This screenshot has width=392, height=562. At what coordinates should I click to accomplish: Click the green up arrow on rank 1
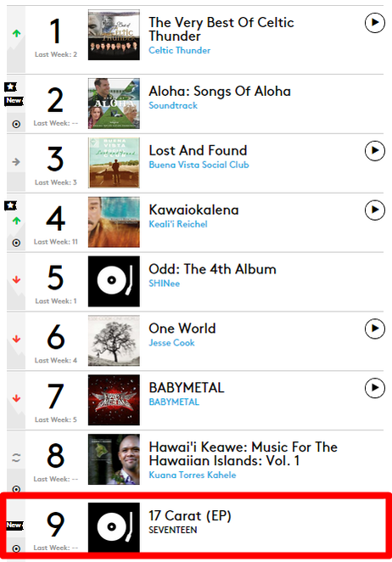point(16,34)
